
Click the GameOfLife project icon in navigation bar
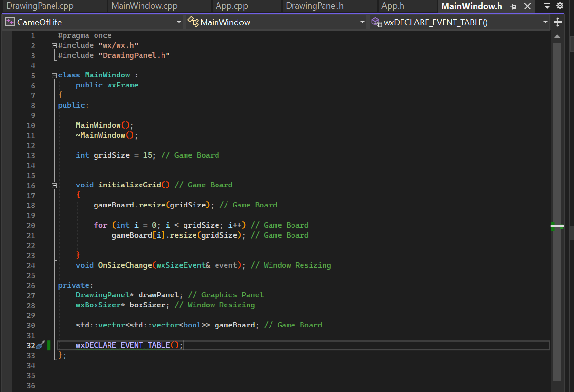(x=10, y=22)
